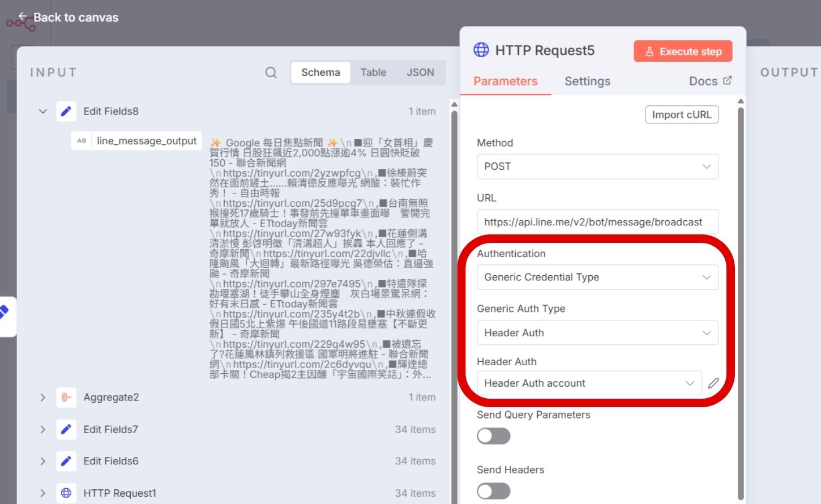Open the Header Auth account credential dropdown
Screen dimensions: 821x504
click(x=588, y=383)
